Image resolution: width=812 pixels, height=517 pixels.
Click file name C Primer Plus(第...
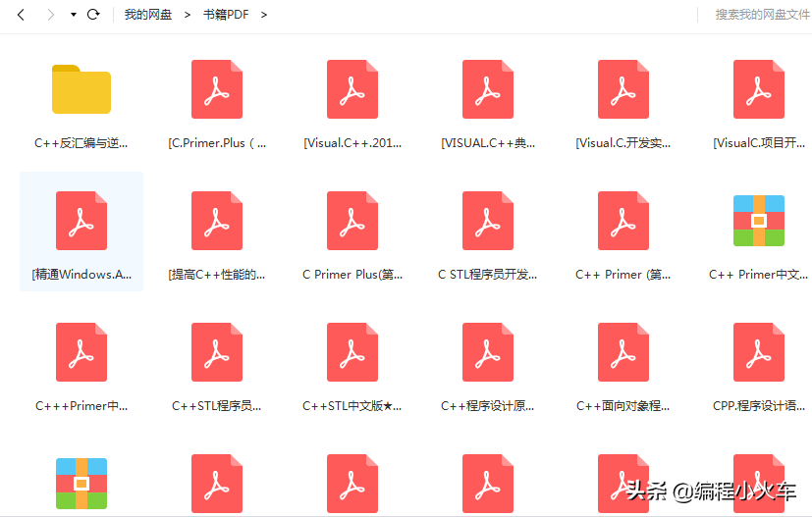[352, 275]
